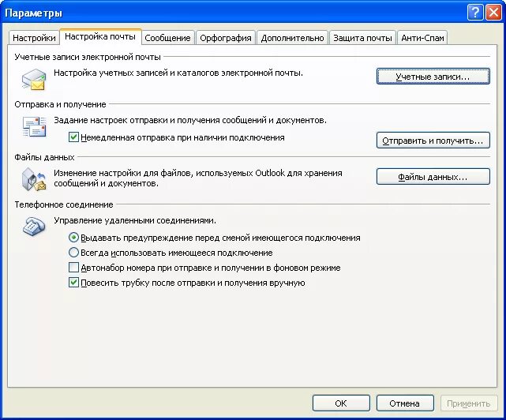The height and width of the screenshot is (420, 506).
Task: Open the Защита почты tab
Action: coord(362,38)
